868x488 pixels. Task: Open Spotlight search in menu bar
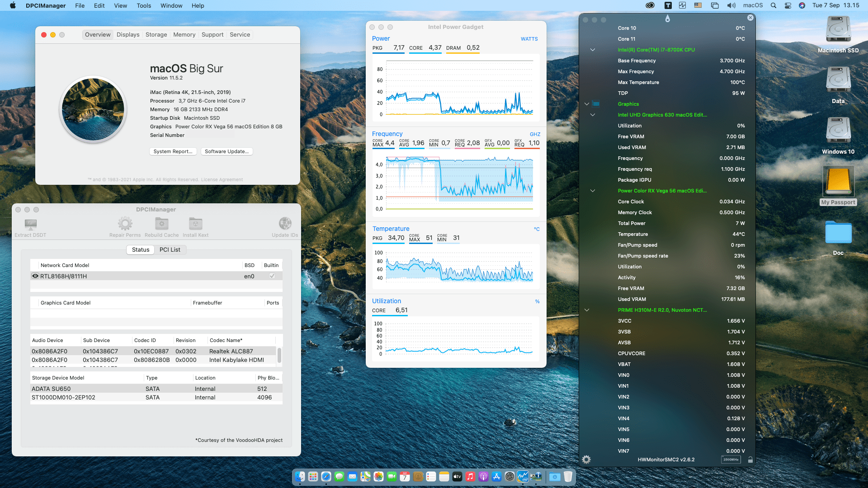774,5
